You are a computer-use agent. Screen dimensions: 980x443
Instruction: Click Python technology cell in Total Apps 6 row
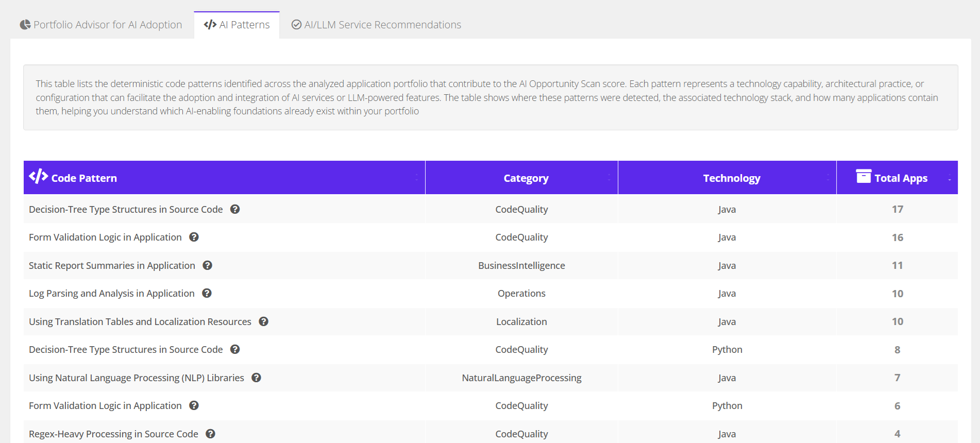pyautogui.click(x=727, y=405)
